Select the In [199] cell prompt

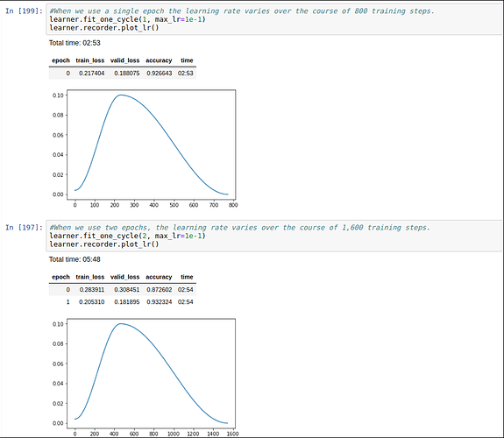[x=25, y=11]
